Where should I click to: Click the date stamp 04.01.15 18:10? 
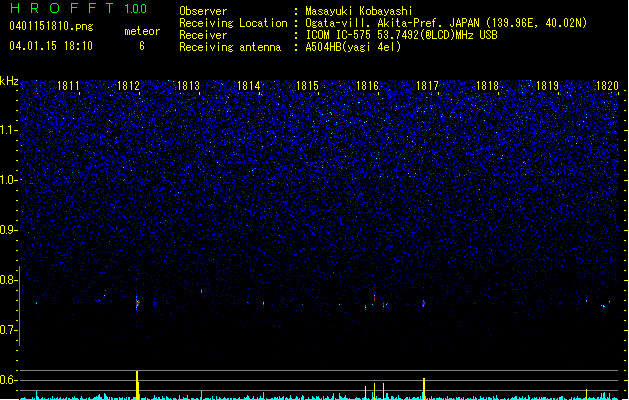[51, 46]
